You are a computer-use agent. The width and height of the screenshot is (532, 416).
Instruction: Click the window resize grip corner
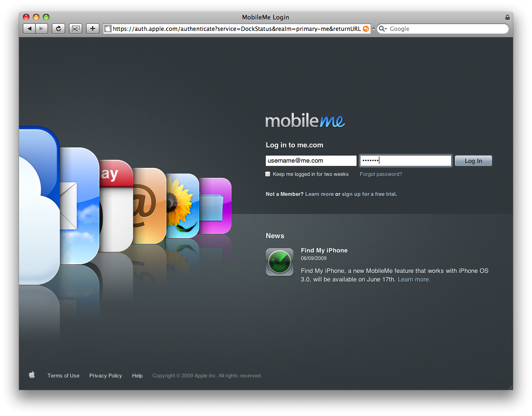coord(510,387)
